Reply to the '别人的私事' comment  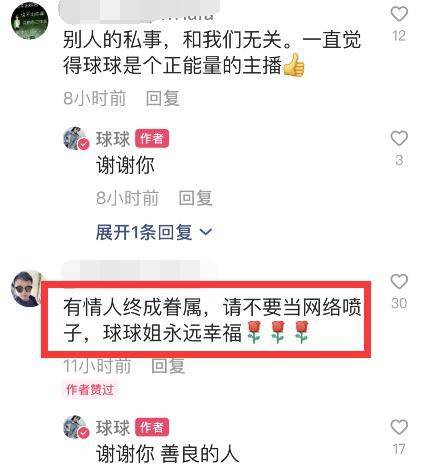(163, 98)
